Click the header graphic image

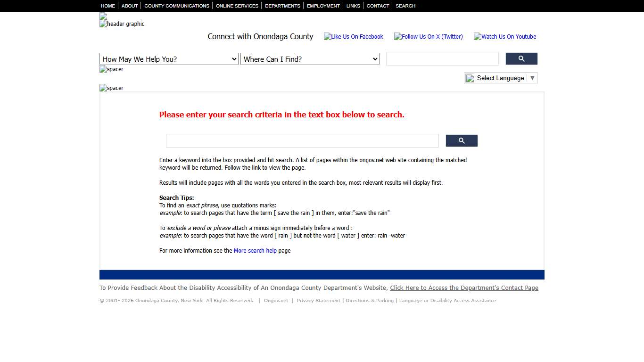[x=122, y=24]
